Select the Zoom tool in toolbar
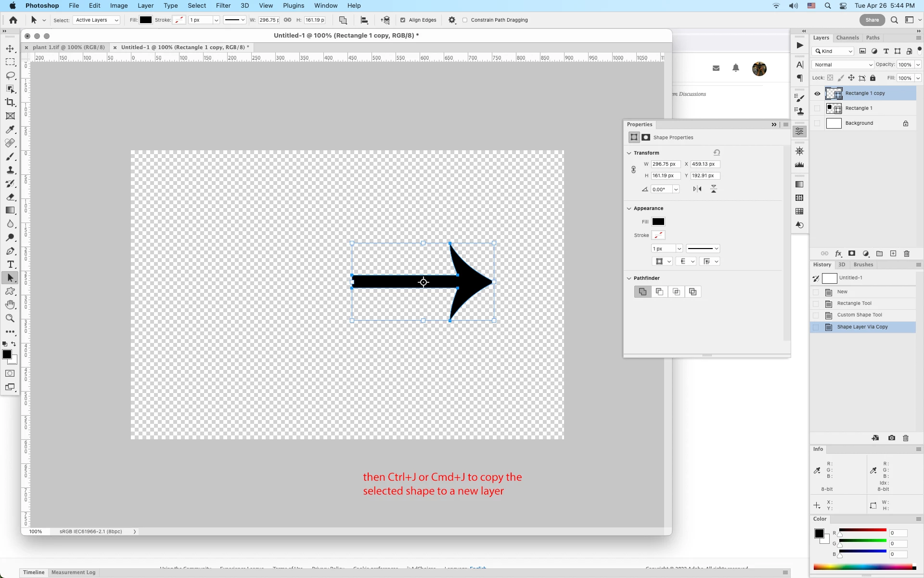 click(10, 318)
